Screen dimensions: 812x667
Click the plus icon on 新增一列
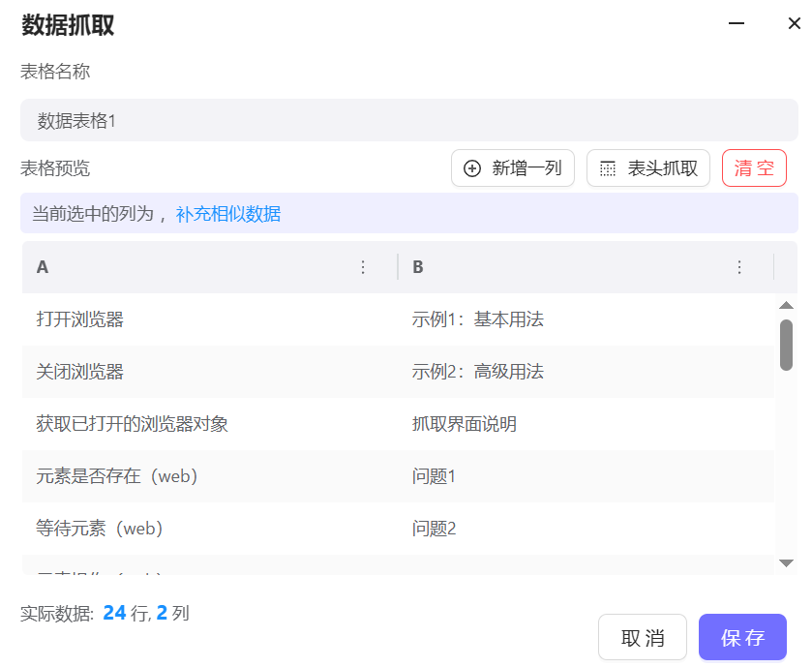pyautogui.click(x=472, y=168)
